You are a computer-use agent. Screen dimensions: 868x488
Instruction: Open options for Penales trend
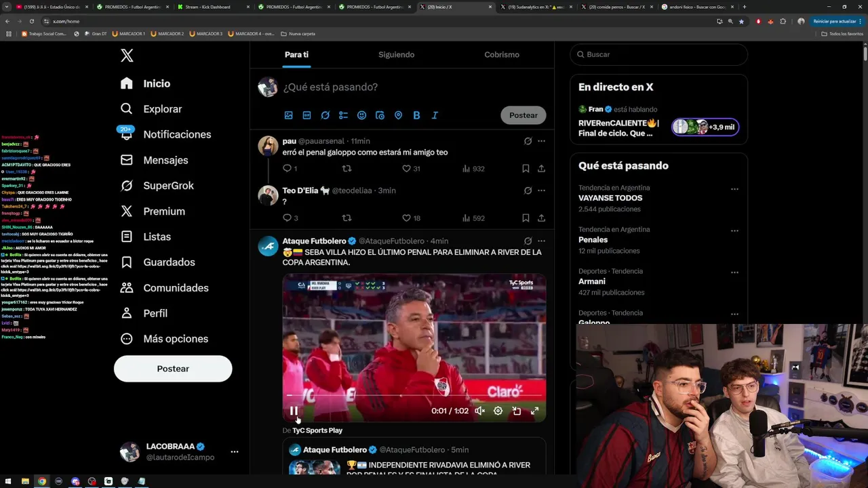click(734, 231)
